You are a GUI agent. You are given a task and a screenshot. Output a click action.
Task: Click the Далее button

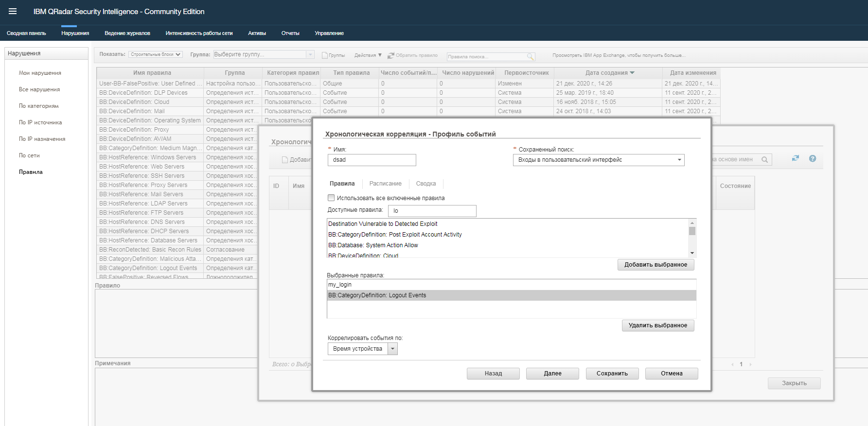pyautogui.click(x=552, y=374)
